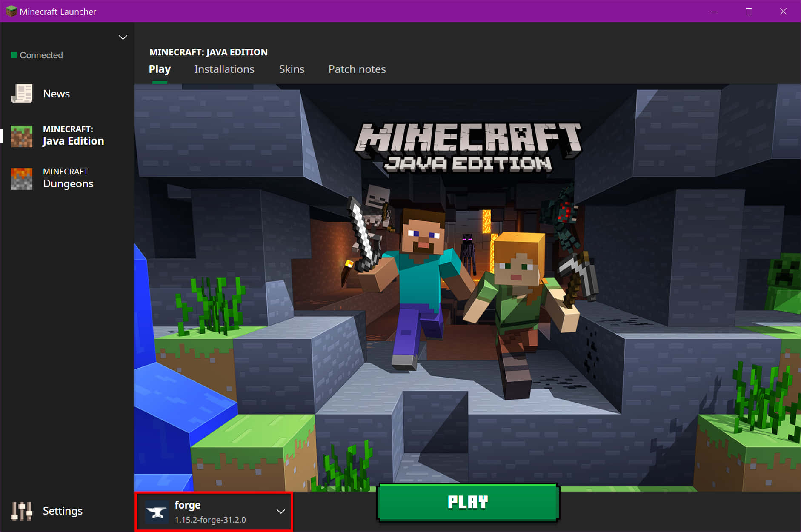This screenshot has height=532, width=801.
Task: Open the forge installation dropdown arrow
Action: (280, 511)
